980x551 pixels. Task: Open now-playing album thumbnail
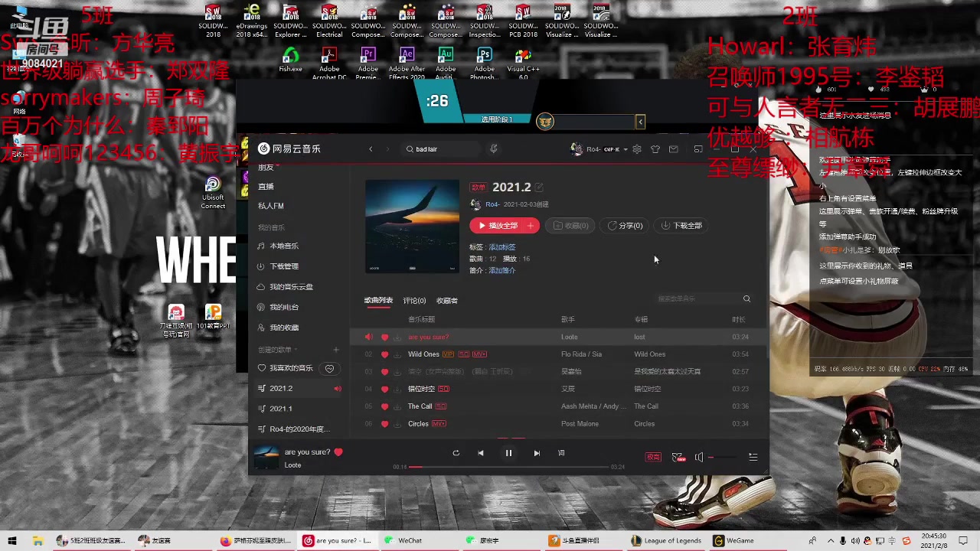(x=266, y=457)
